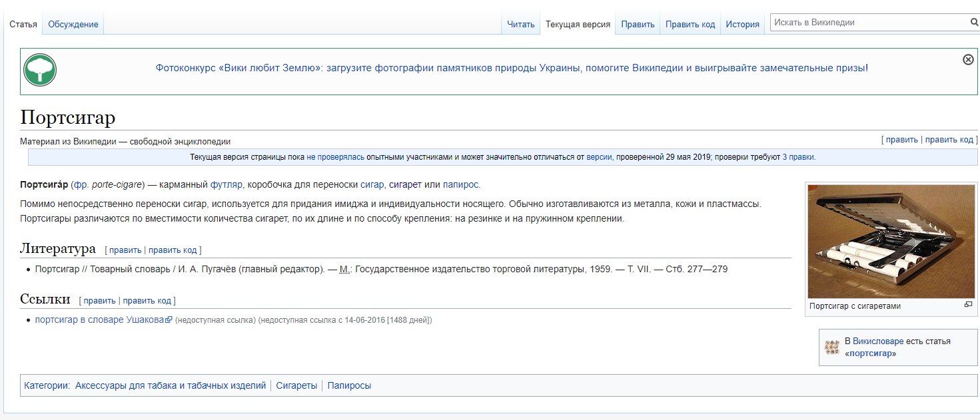Open the версии link in the review notice
This screenshot has height=420, width=980.
coord(600,157)
